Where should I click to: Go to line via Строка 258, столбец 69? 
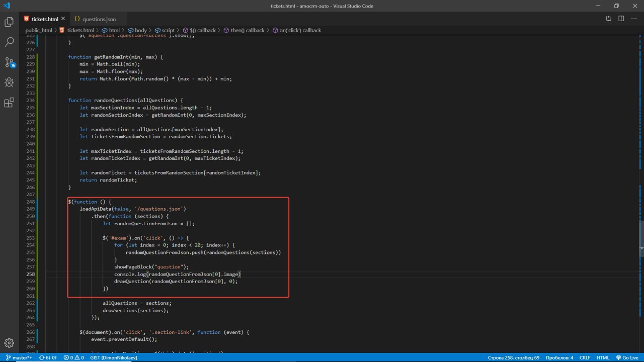(x=514, y=357)
